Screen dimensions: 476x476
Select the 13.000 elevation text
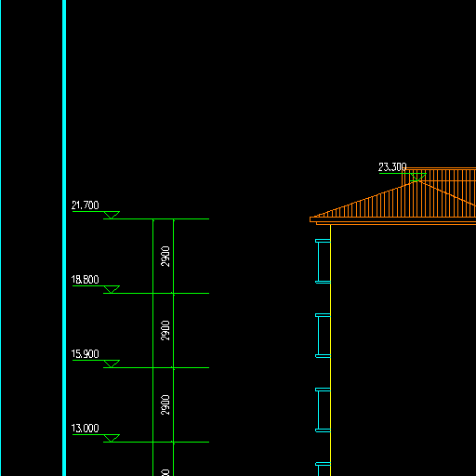(86, 429)
